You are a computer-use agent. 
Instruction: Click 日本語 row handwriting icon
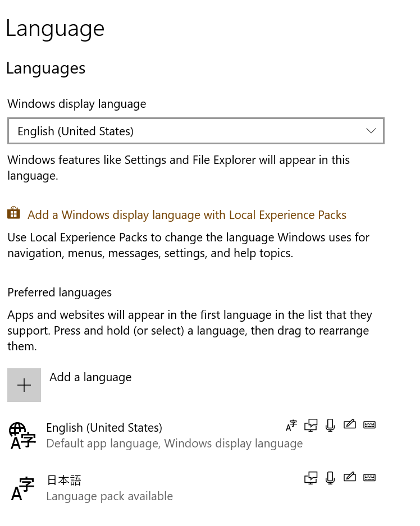(x=350, y=477)
